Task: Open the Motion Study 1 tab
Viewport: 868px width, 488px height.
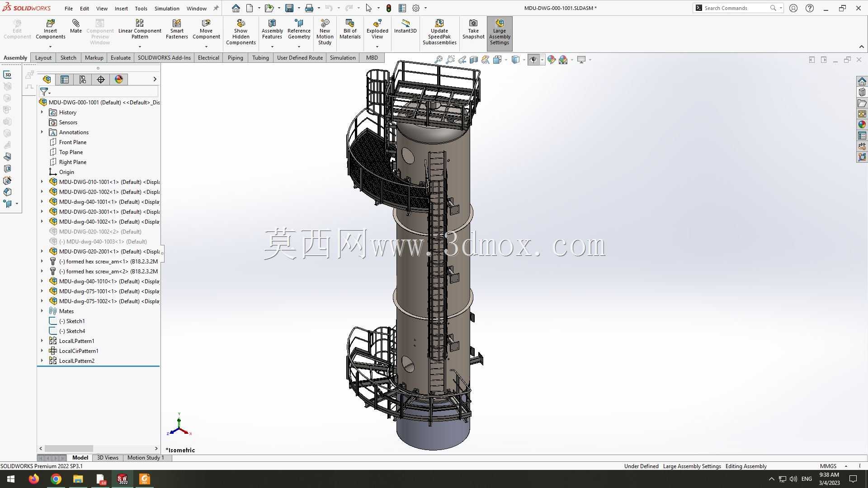Action: [x=146, y=458]
